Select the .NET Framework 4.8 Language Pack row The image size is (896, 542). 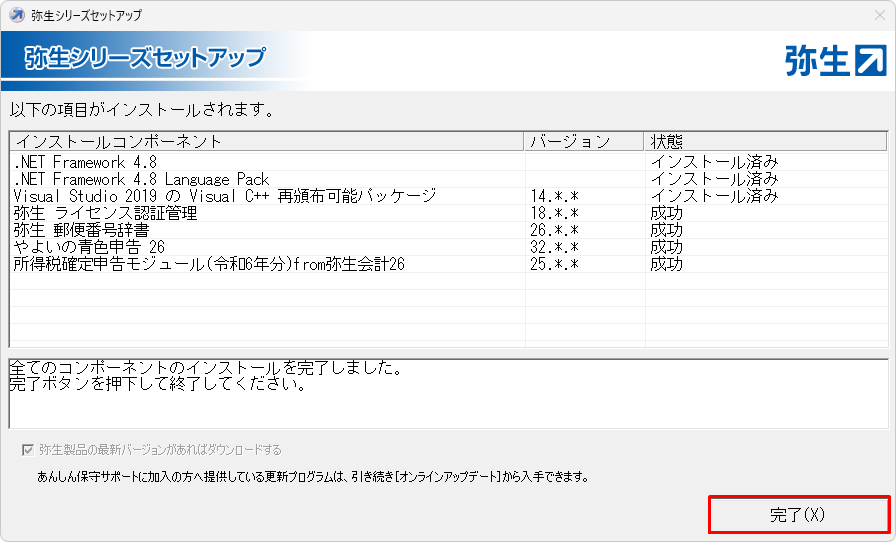[141, 179]
